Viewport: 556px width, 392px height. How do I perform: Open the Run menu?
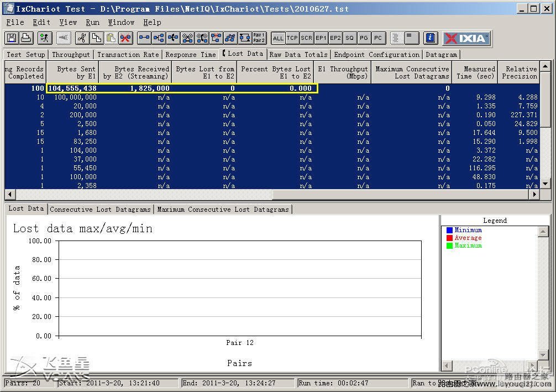[x=92, y=22]
